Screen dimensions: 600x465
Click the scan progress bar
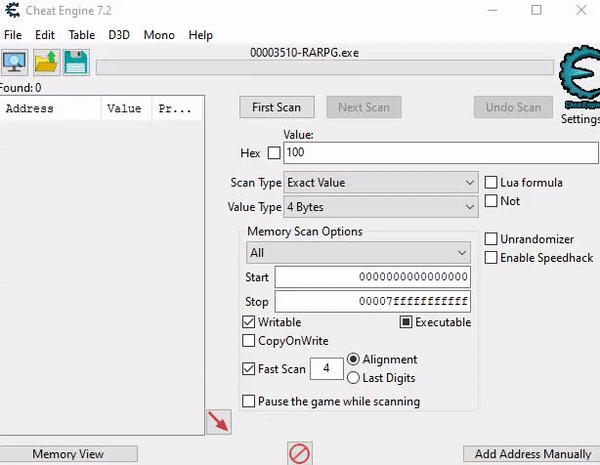tap(324, 67)
